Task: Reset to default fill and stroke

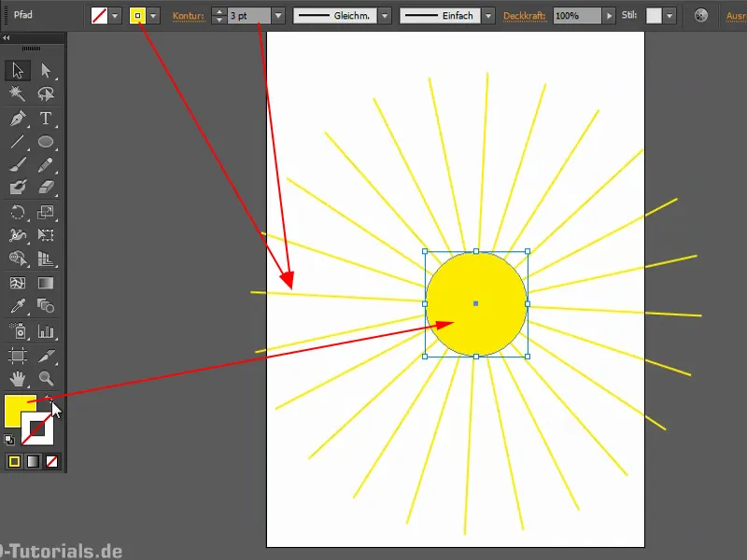Action: click(9, 440)
